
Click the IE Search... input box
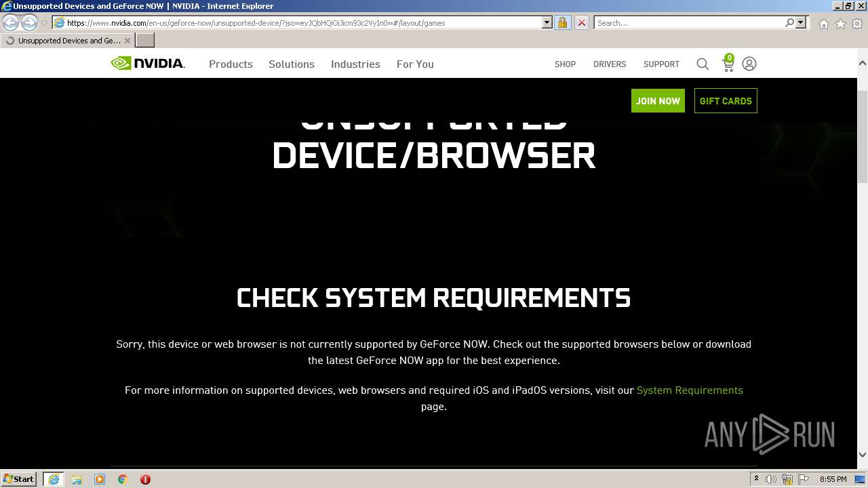[x=688, y=22]
